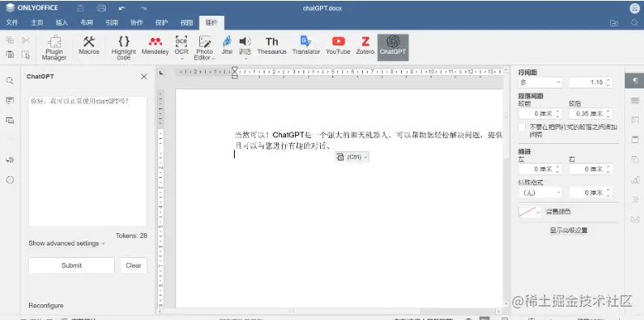This screenshot has height=320, width=644.
Task: Switch to the Collaboration (协作) tab
Action: [136, 23]
